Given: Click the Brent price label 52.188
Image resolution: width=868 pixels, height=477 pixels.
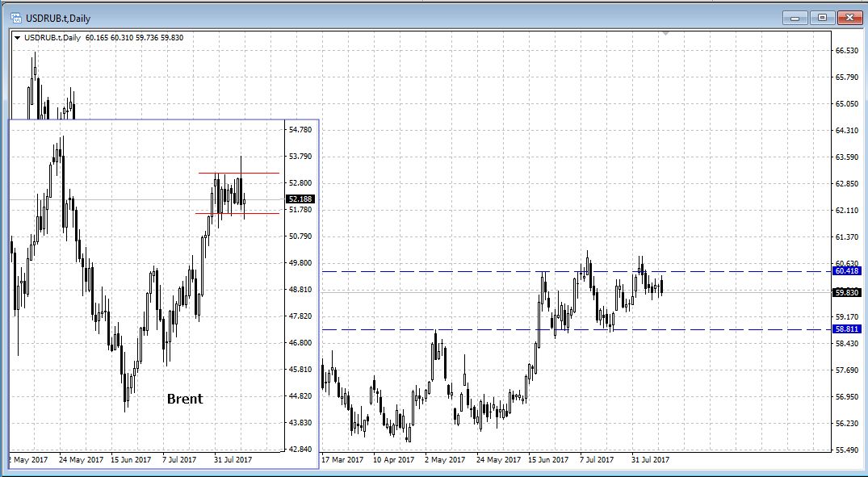Looking at the screenshot, I should click(300, 199).
